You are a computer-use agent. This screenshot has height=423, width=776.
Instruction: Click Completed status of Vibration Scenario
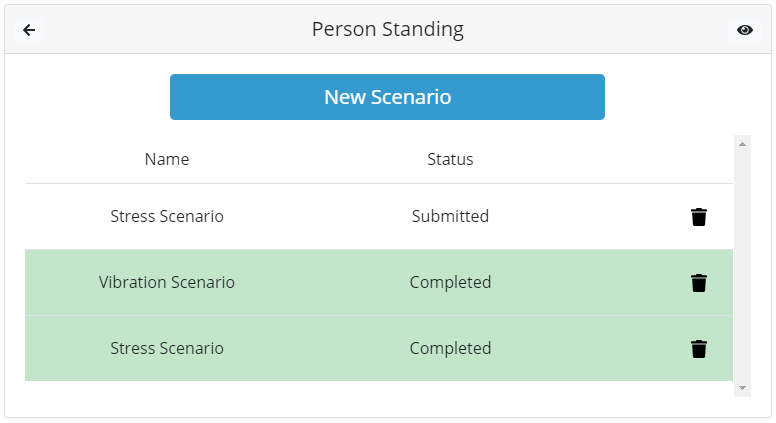(450, 282)
